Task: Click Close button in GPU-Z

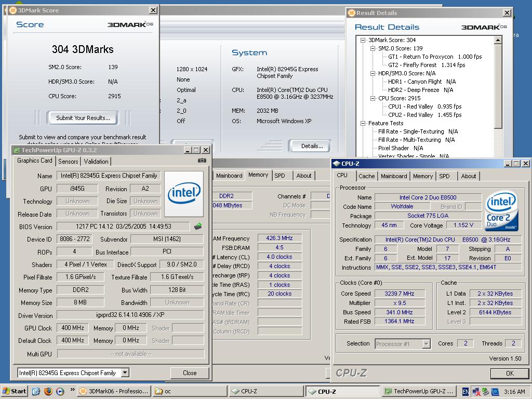Action: click(190, 373)
